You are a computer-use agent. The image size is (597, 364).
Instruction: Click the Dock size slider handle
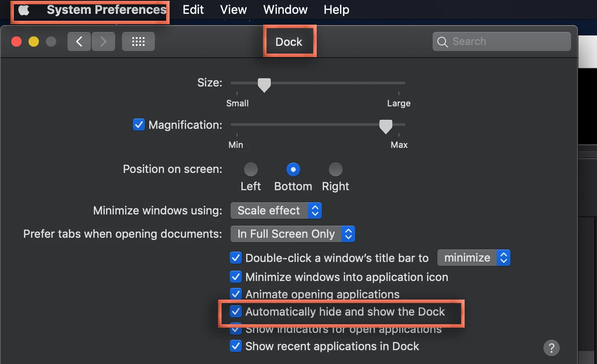(264, 85)
